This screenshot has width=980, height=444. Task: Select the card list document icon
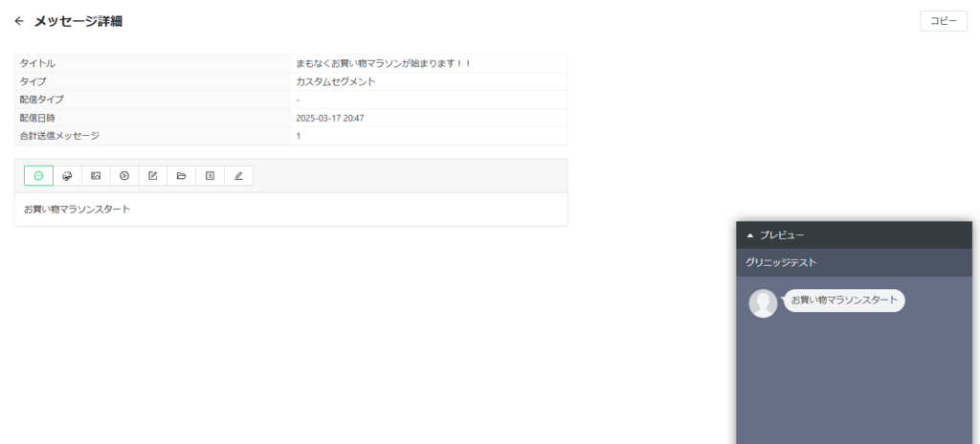[210, 176]
